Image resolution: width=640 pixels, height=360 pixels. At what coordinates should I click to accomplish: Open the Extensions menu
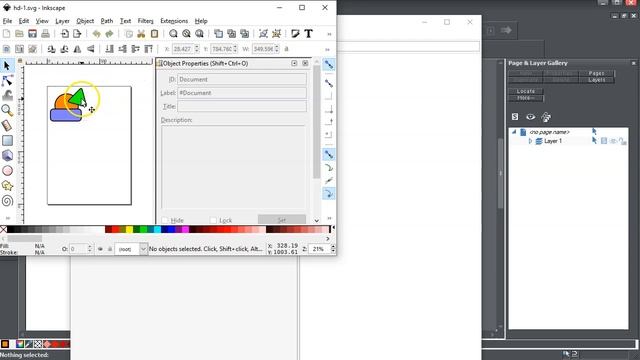174,21
